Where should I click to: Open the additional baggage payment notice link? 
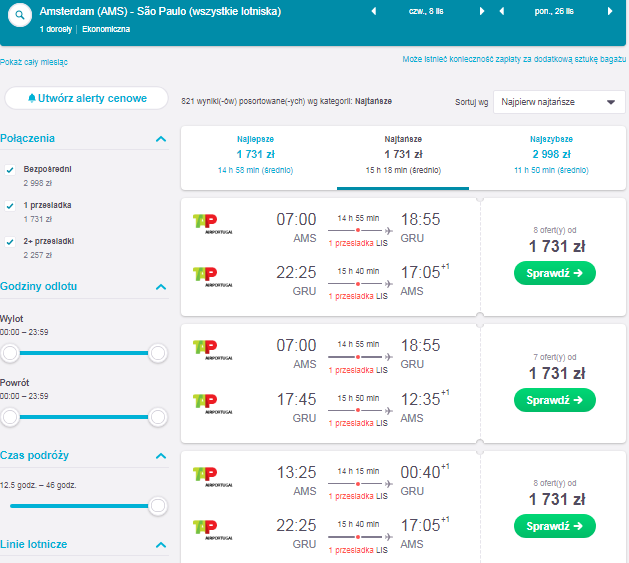pyautogui.click(x=514, y=59)
